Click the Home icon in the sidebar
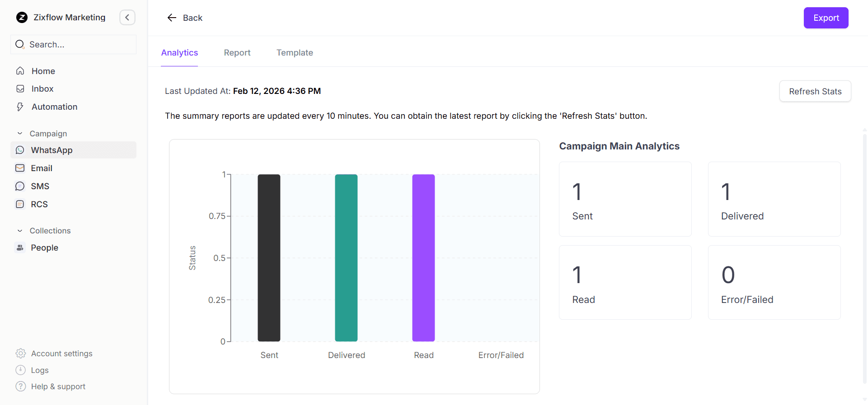This screenshot has height=405, width=868. (x=20, y=71)
